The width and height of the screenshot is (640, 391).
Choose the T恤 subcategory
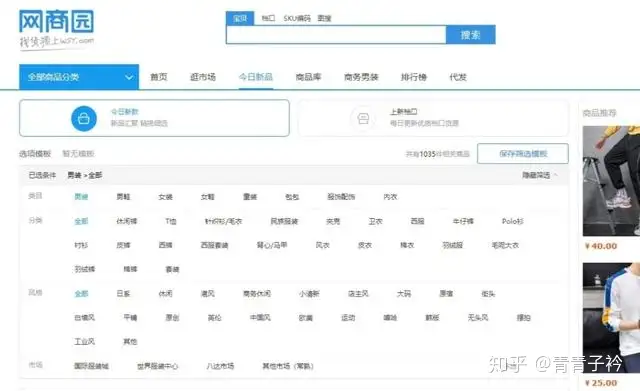pos(171,221)
